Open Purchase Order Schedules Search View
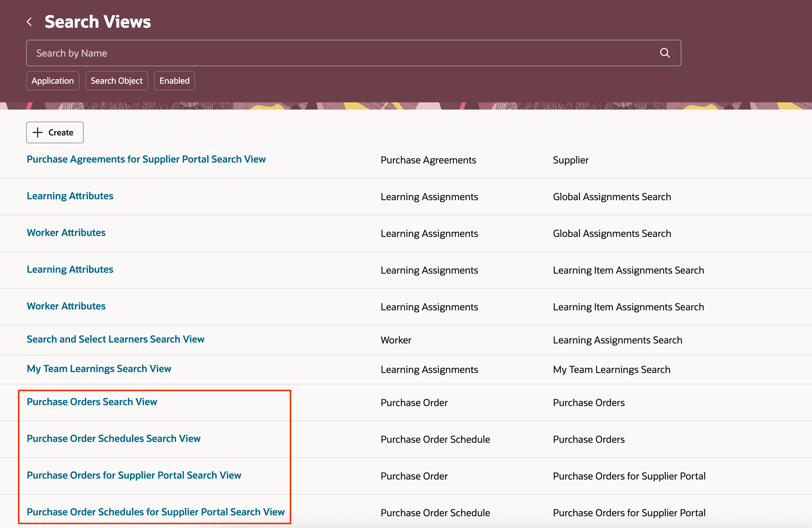The width and height of the screenshot is (812, 528). [x=113, y=439]
